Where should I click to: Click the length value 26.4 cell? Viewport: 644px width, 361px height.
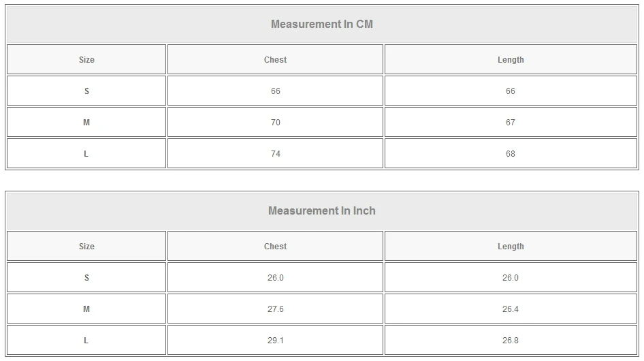pyautogui.click(x=511, y=309)
